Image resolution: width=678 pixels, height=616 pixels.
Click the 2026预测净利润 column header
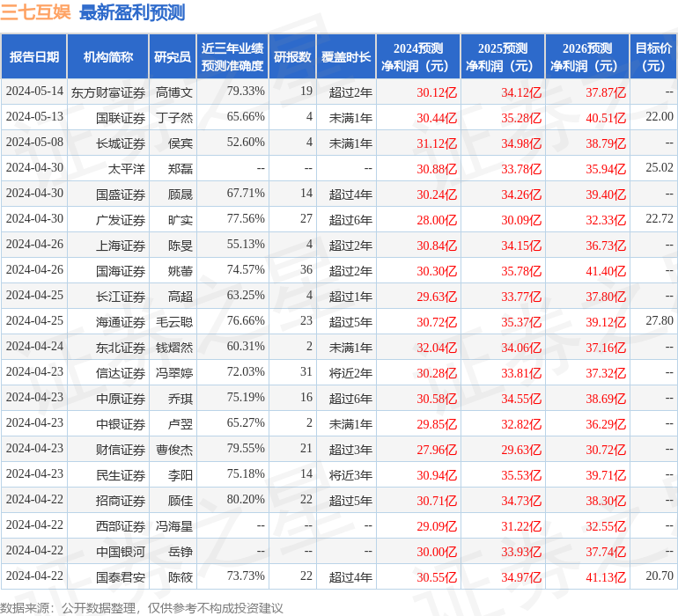(x=587, y=56)
